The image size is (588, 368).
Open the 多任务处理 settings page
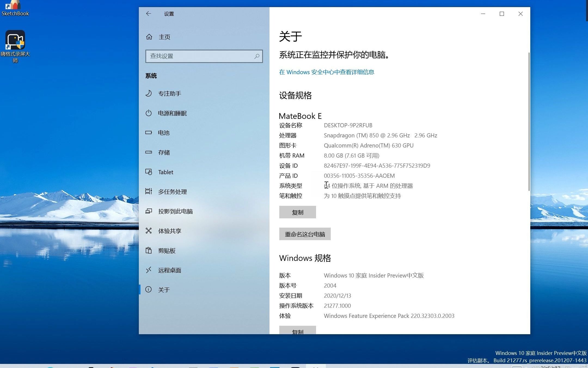[204, 192]
